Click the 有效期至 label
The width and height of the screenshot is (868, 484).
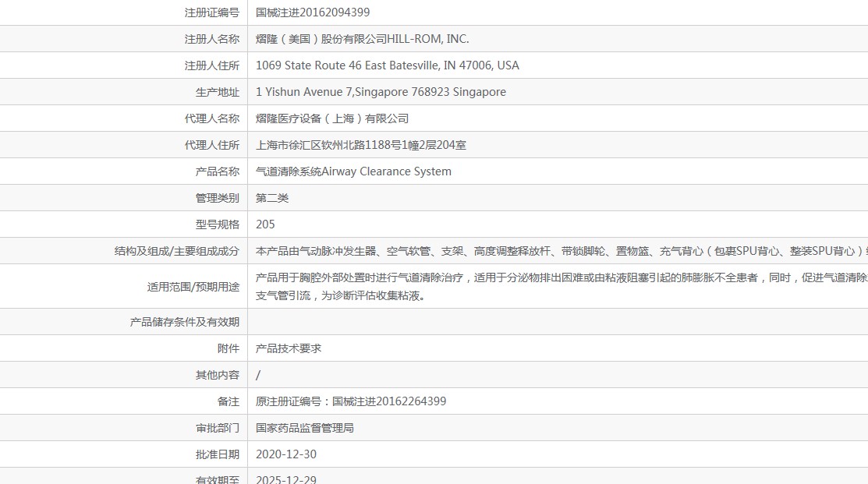coord(217,479)
